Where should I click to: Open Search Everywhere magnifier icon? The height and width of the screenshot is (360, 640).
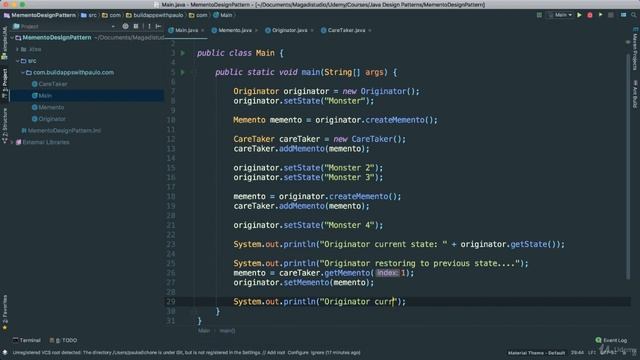pos(634,15)
